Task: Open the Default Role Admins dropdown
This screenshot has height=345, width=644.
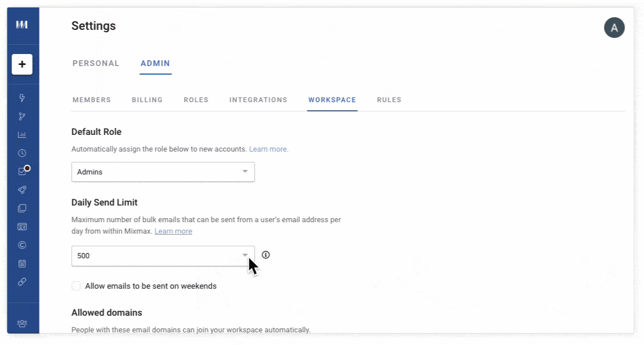Action: 163,172
